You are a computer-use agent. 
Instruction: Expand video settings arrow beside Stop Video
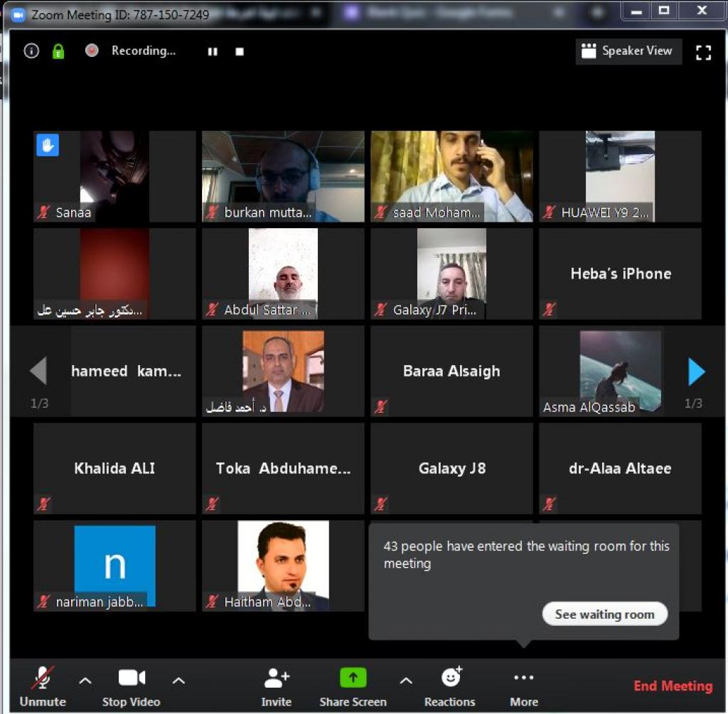point(178,681)
